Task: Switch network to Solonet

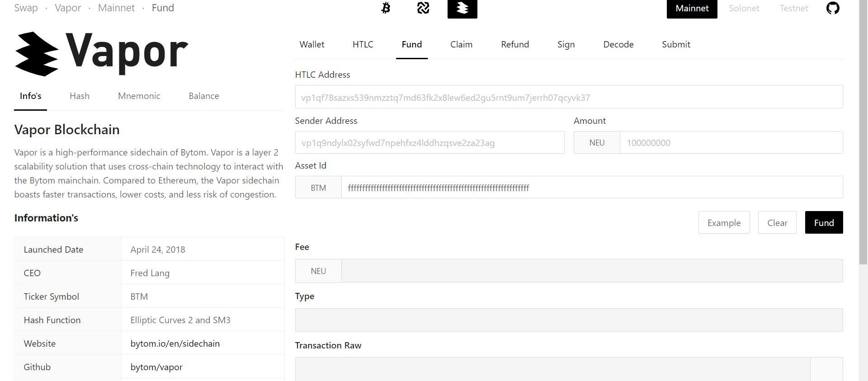Action: 744,9
